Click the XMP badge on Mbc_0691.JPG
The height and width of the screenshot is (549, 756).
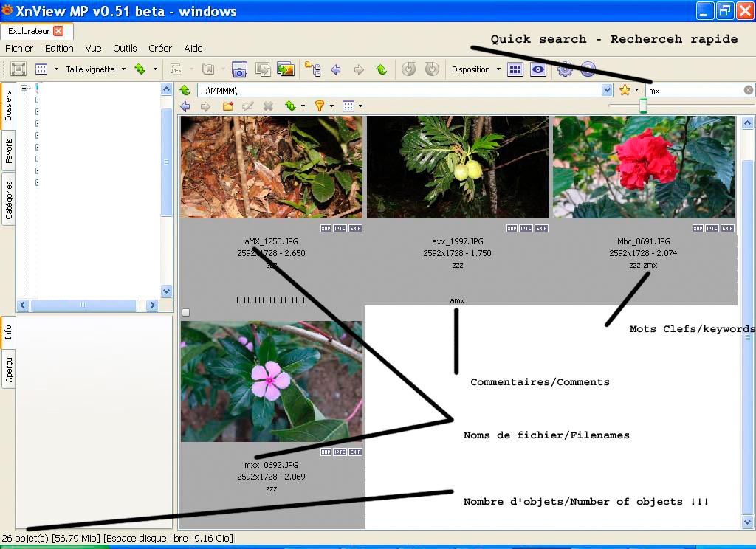(x=698, y=229)
